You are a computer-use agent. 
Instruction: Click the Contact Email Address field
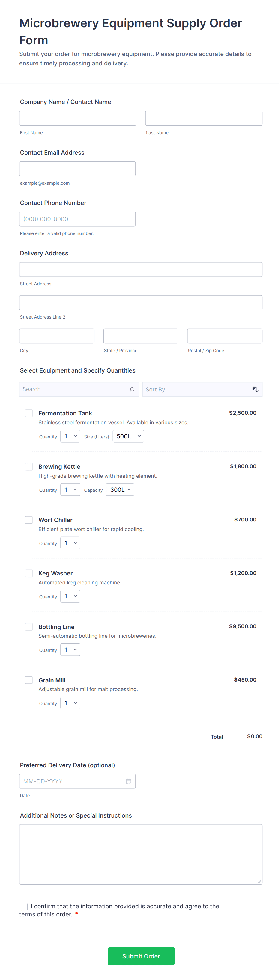coord(77,168)
